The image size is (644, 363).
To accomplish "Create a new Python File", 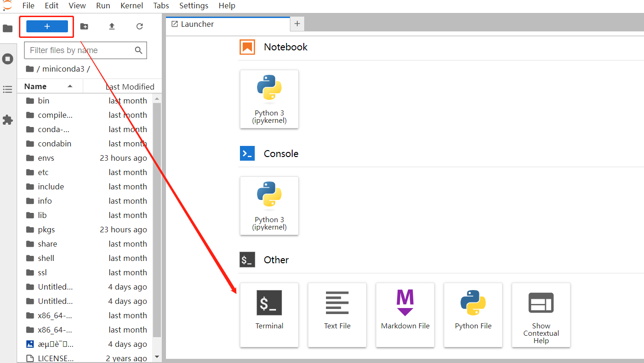I will click(473, 315).
